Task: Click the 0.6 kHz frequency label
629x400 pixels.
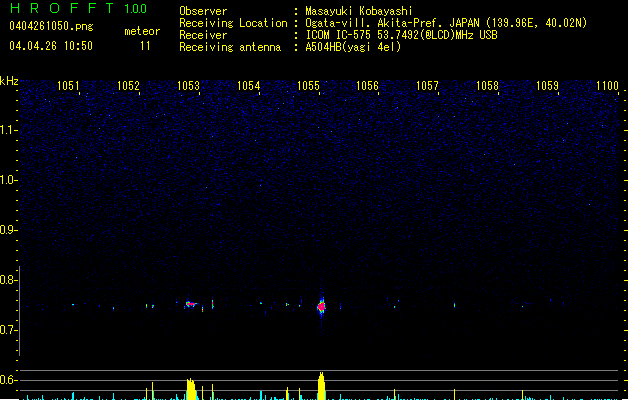Action: coord(8,380)
